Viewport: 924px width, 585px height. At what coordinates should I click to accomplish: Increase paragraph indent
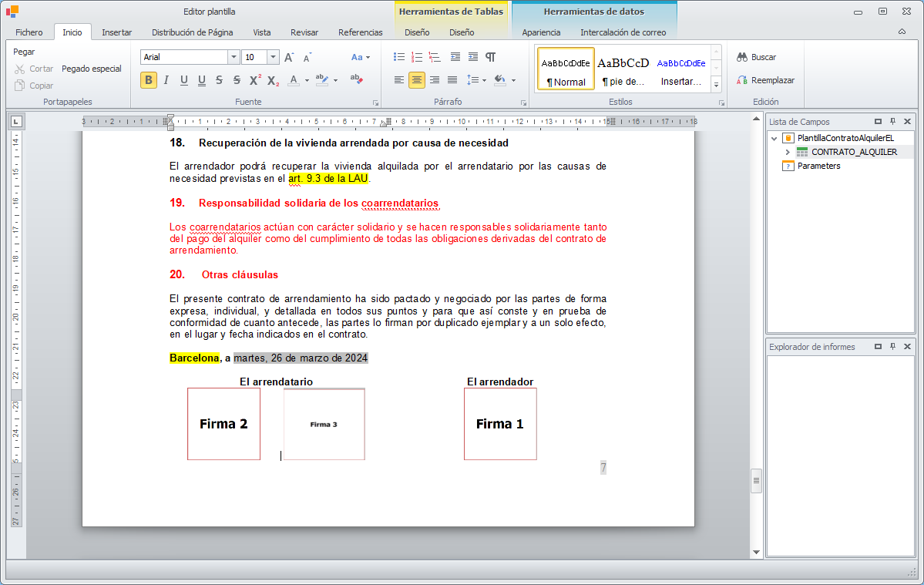(x=472, y=57)
